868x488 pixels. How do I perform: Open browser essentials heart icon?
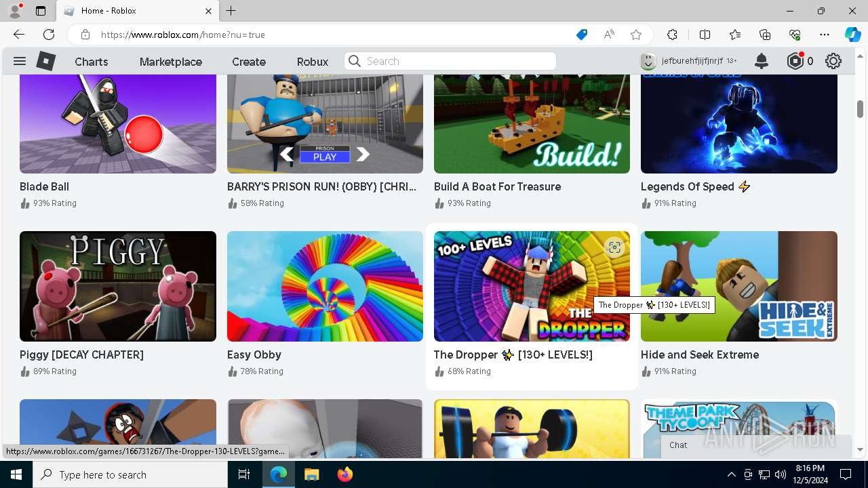795,35
